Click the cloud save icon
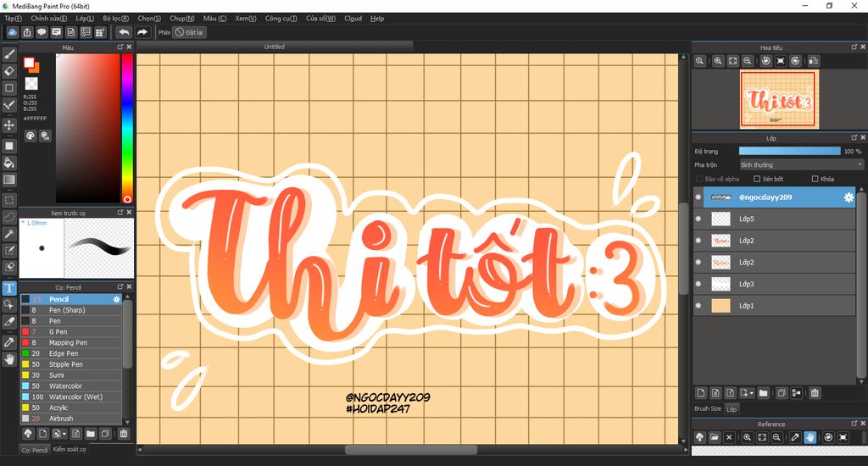 pos(12,32)
